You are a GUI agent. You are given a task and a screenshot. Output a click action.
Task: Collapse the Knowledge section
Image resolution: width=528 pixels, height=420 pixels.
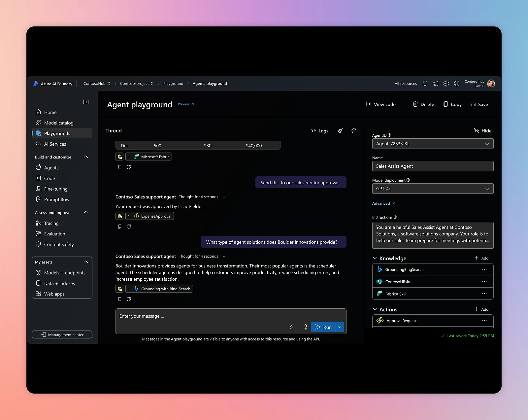click(375, 258)
